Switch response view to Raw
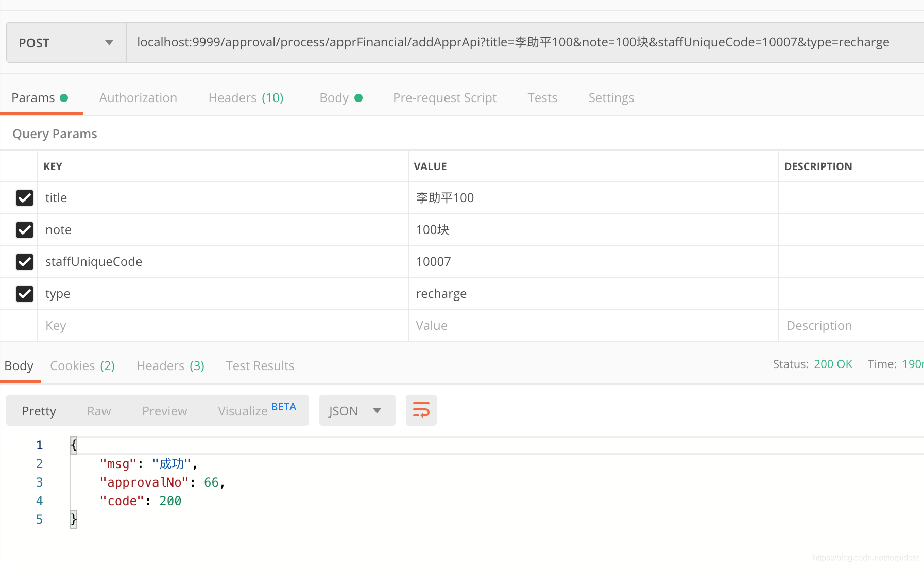The height and width of the screenshot is (567, 924). pos(98,411)
